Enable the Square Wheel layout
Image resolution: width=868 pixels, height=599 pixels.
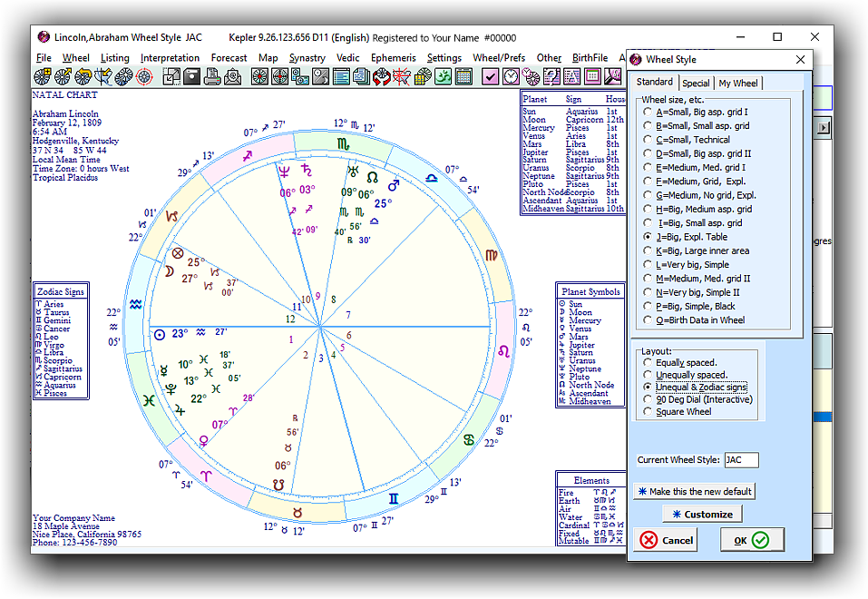[x=647, y=411]
